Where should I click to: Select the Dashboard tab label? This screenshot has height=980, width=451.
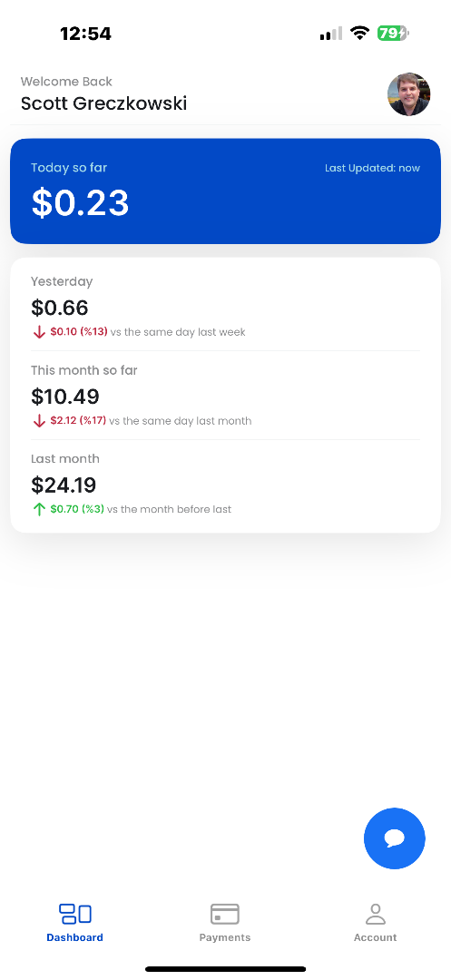75,937
